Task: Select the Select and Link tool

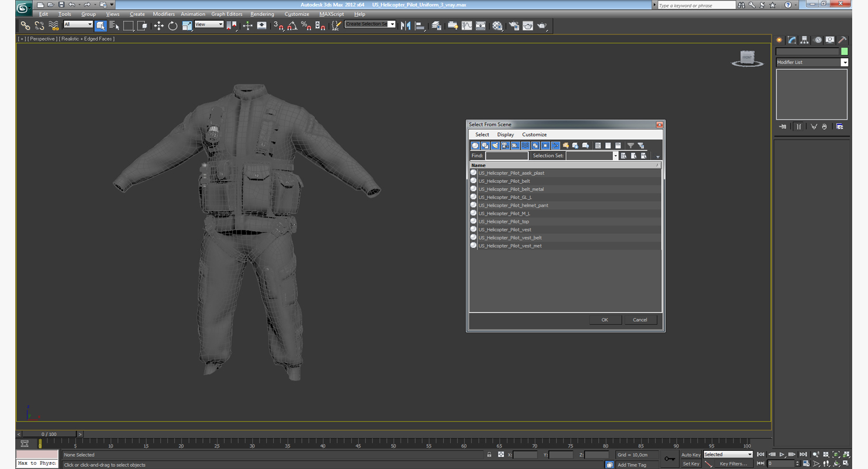Action: tap(25, 26)
